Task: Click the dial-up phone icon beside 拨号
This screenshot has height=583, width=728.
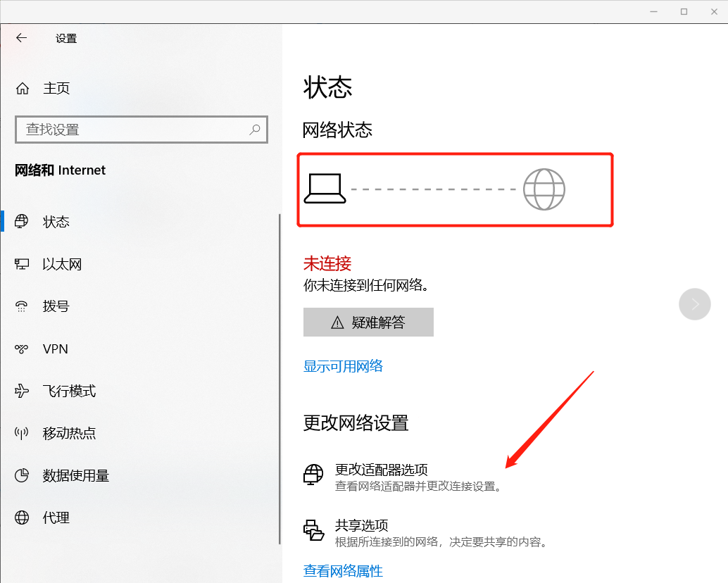Action: [x=21, y=306]
